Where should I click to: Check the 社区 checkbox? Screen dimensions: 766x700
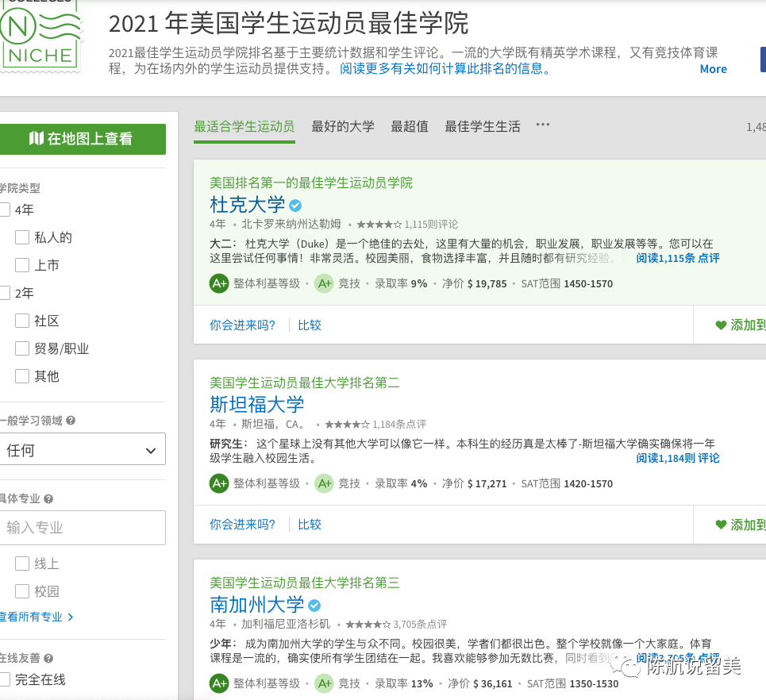22,321
